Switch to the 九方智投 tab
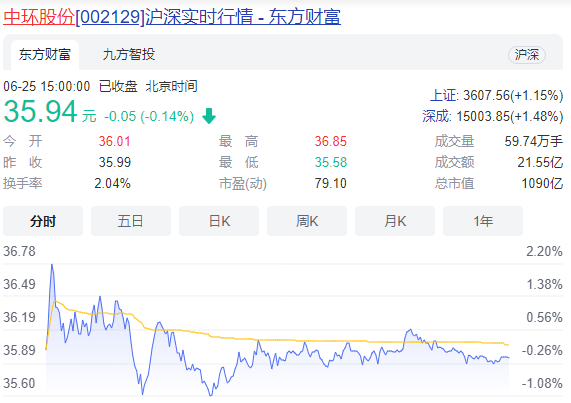This screenshot has height=403, width=571. point(129,55)
